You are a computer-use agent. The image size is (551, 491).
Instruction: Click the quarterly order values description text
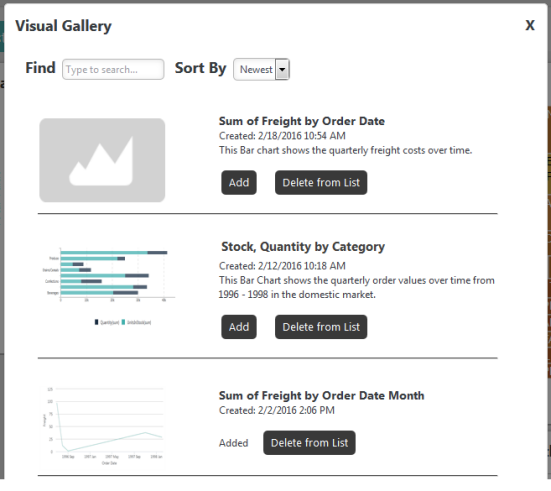pyautogui.click(x=356, y=288)
